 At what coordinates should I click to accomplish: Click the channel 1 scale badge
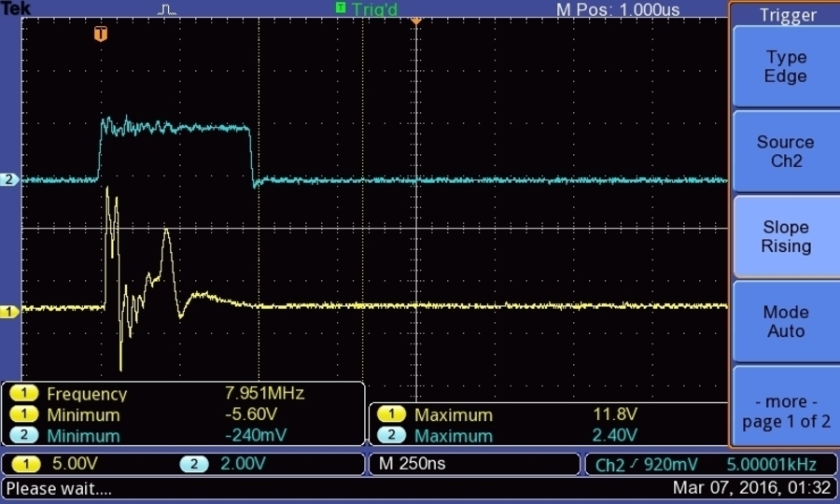[x=26, y=464]
